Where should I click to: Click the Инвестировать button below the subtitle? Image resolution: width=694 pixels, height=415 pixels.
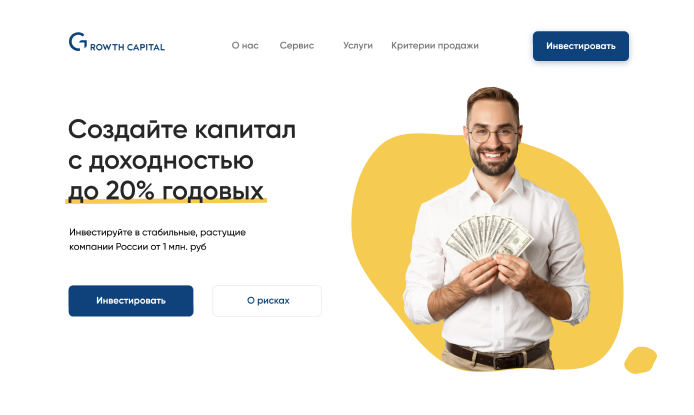pos(131,301)
